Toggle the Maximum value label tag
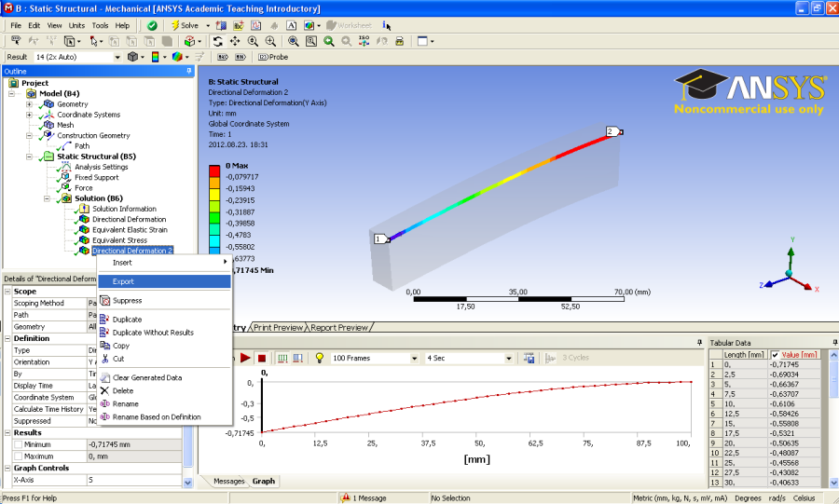This screenshot has width=839, height=504. tap(223, 57)
